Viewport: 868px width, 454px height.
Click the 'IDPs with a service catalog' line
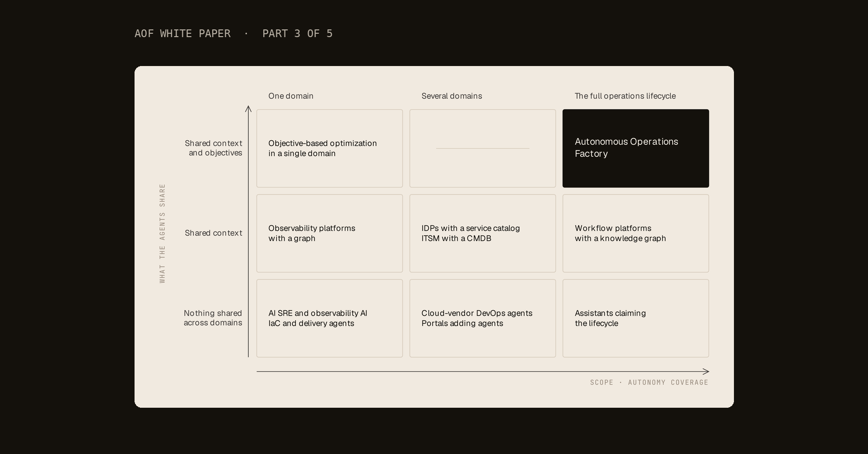point(471,228)
